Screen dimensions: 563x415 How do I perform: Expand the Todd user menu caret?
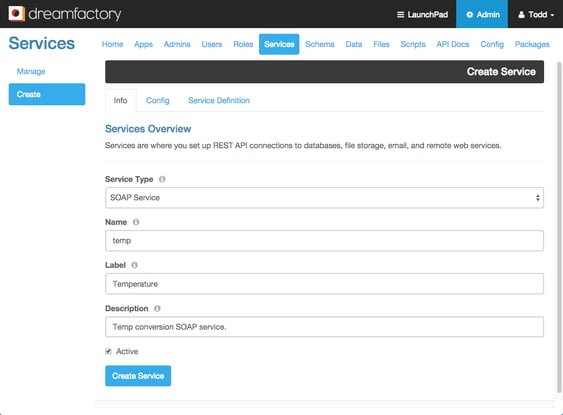click(x=553, y=15)
